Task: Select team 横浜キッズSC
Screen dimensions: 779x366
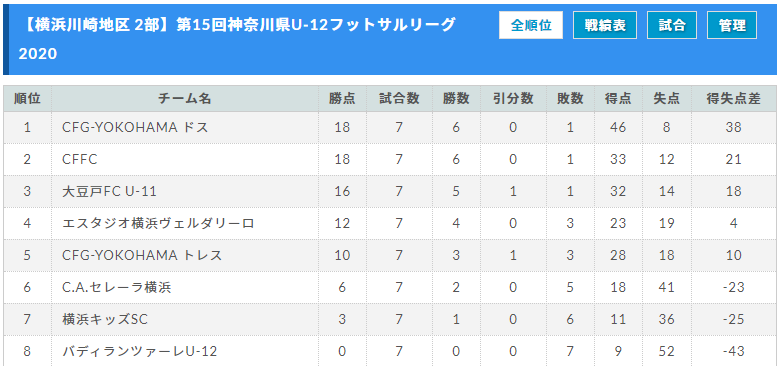Action: pos(105,320)
